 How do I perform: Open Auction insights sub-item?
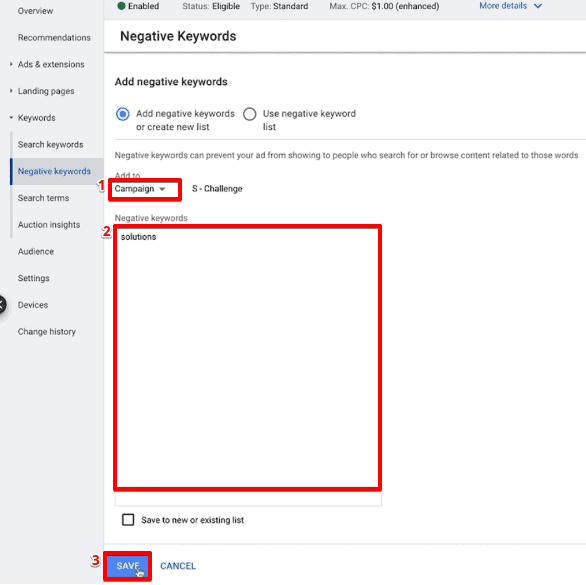click(x=49, y=225)
